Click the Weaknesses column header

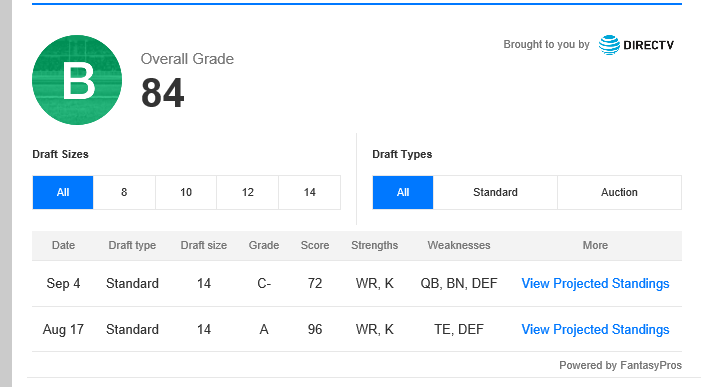[x=459, y=245]
